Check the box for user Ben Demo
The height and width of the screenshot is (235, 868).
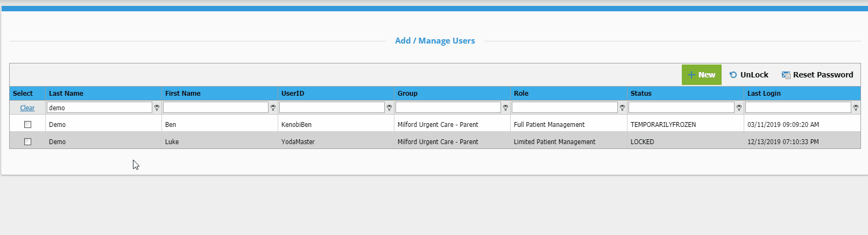coord(28,124)
